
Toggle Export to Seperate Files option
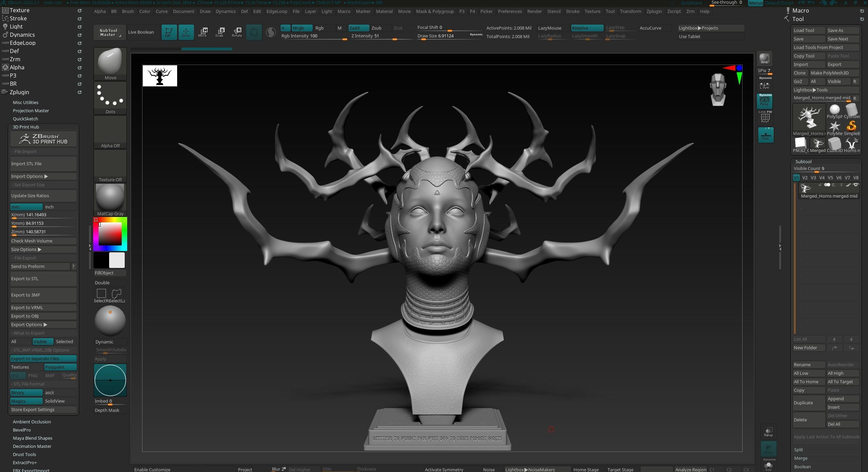click(44, 358)
